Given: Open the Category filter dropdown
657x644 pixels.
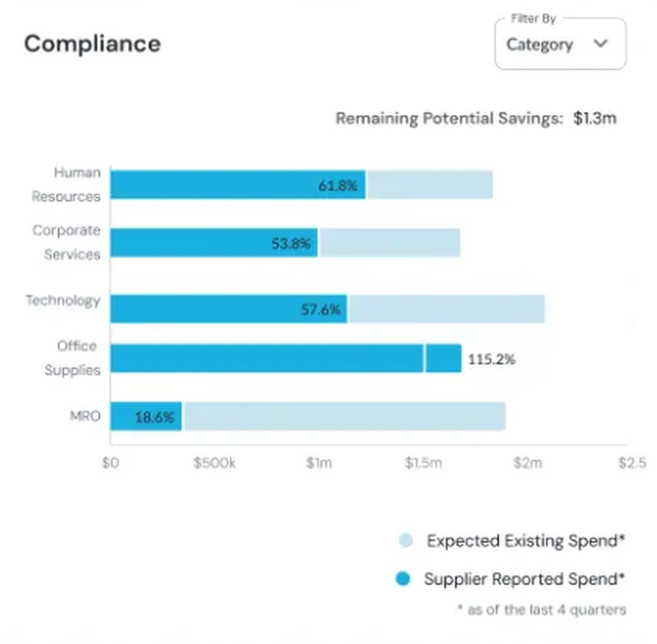Looking at the screenshot, I should coord(559,45).
